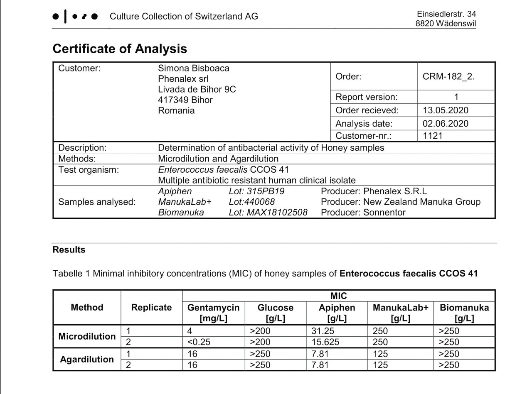
Task: Select the order number 'CRM-182_2.'
Action: pyautogui.click(x=448, y=76)
